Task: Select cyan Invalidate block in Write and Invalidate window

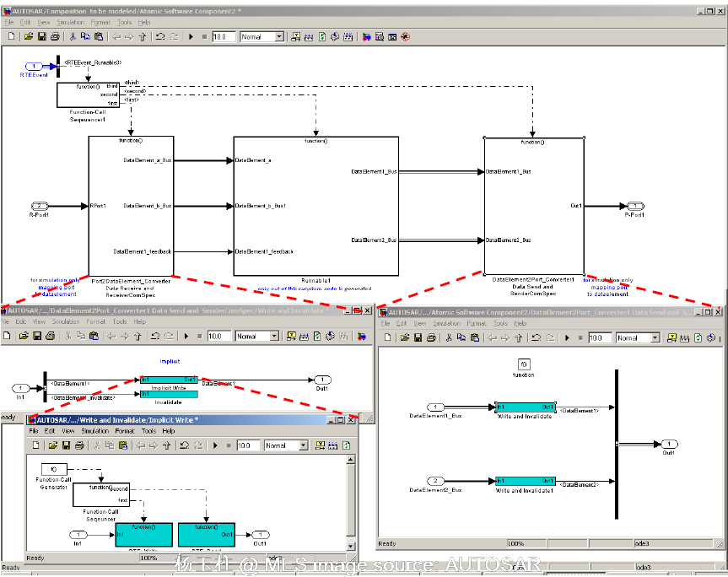Action: coord(169,394)
